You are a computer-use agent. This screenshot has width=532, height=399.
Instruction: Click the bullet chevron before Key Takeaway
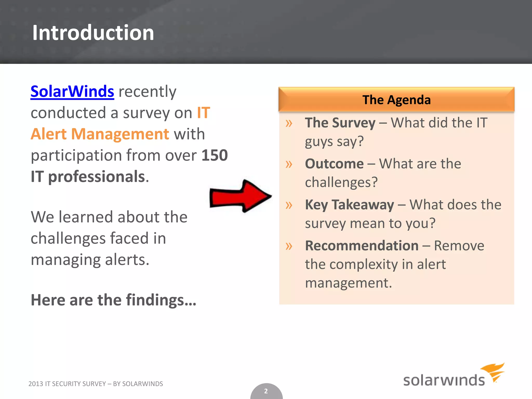coord(289,205)
